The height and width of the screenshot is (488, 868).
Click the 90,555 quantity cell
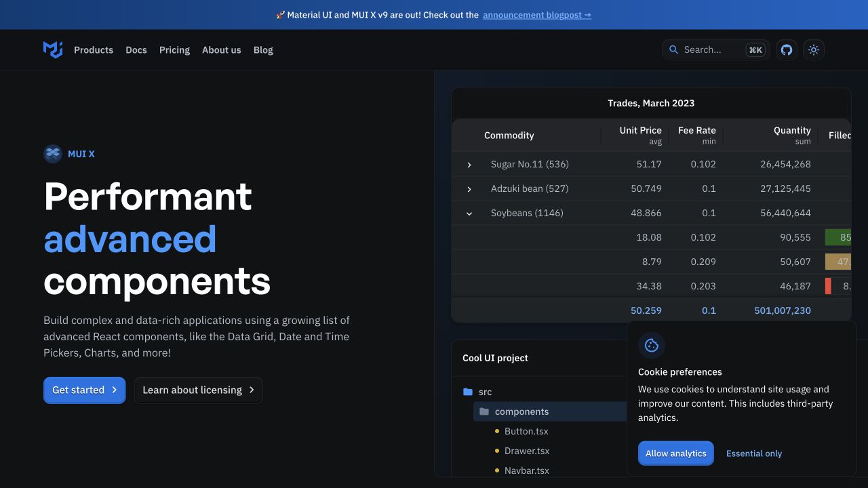pos(795,237)
